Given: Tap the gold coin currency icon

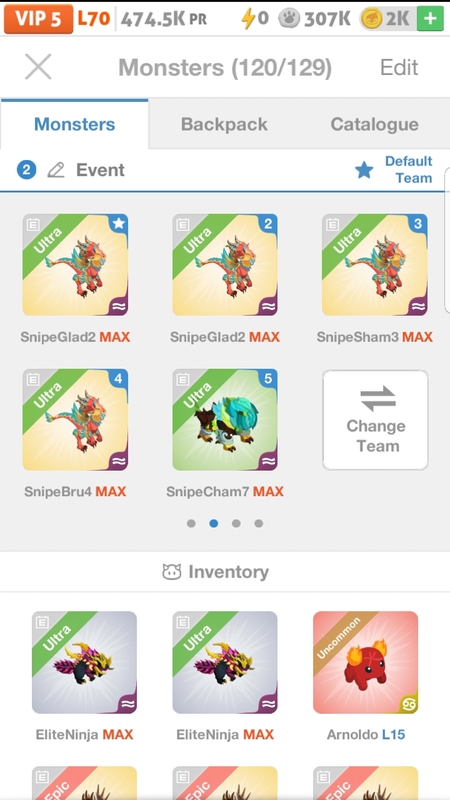Looking at the screenshot, I should coord(371,19).
